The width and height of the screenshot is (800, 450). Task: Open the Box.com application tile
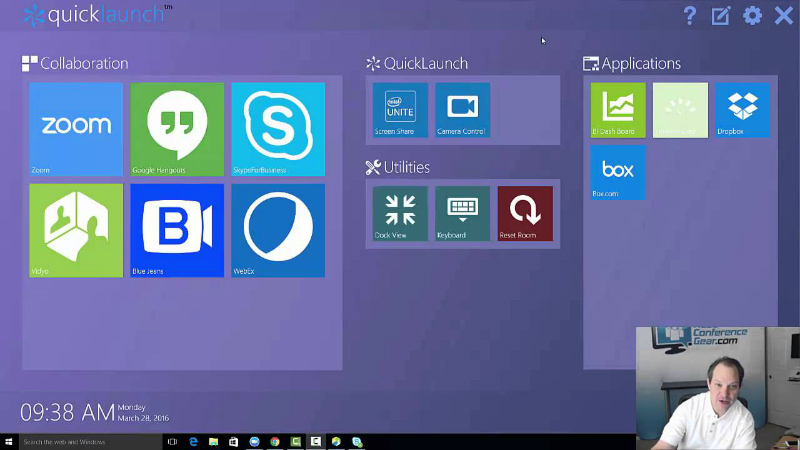(x=618, y=172)
